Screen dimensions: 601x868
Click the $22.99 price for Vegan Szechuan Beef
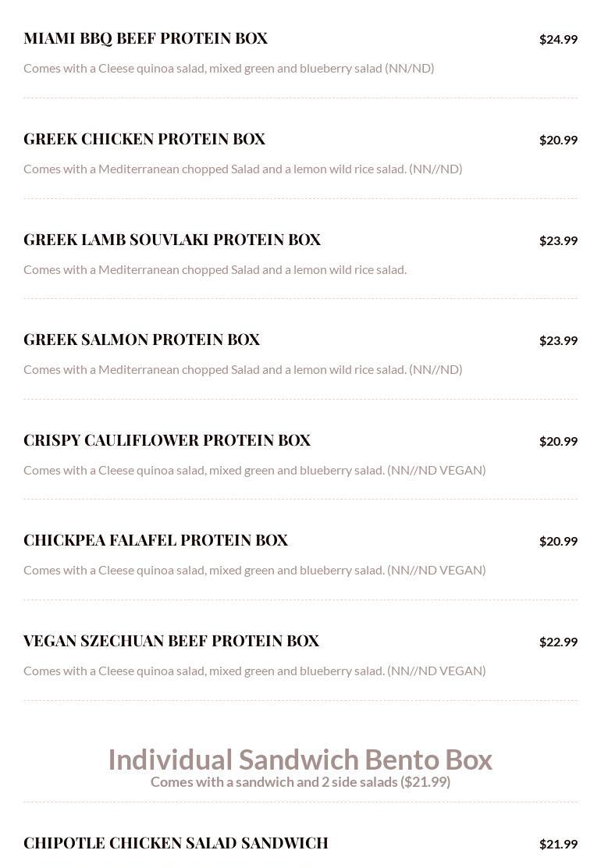tap(558, 642)
